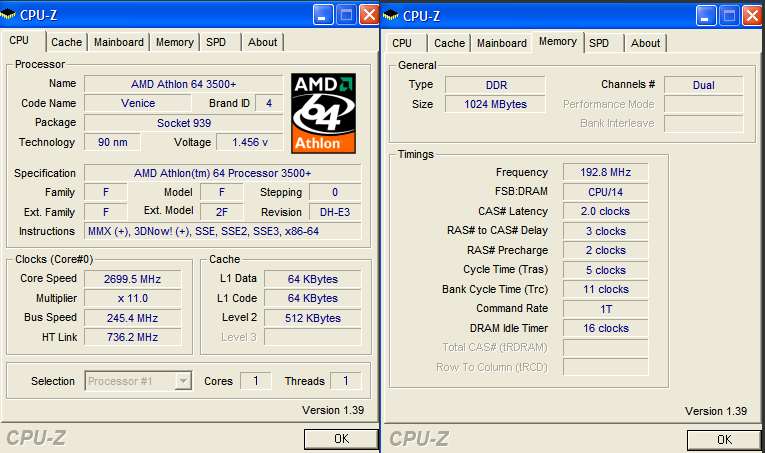Click memory Type value DDR
Image resolution: width=765 pixels, height=453 pixels.
(496, 85)
